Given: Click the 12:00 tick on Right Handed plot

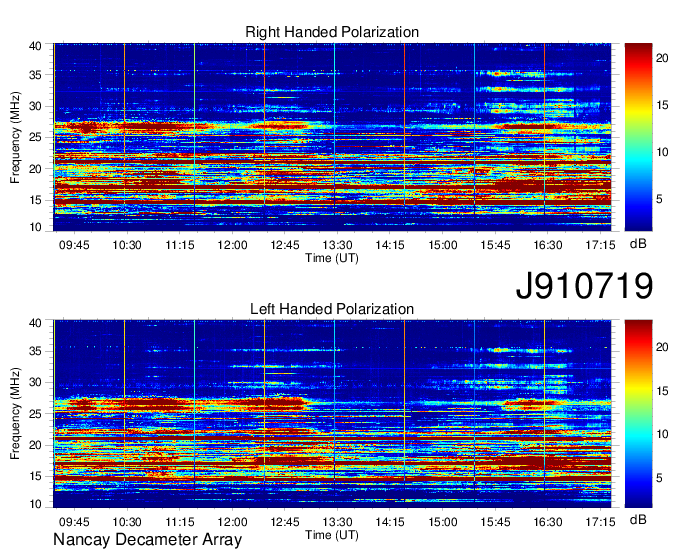Looking at the screenshot, I should tap(232, 245).
